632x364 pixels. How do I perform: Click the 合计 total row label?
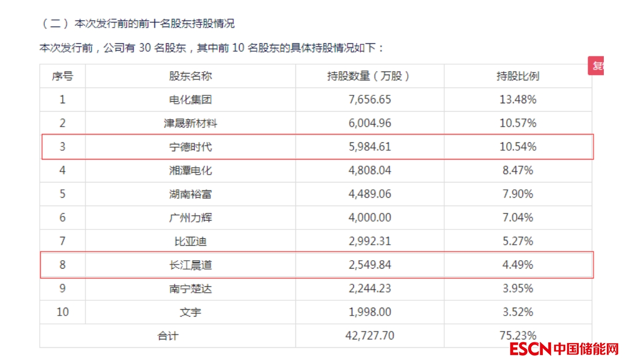click(x=168, y=335)
